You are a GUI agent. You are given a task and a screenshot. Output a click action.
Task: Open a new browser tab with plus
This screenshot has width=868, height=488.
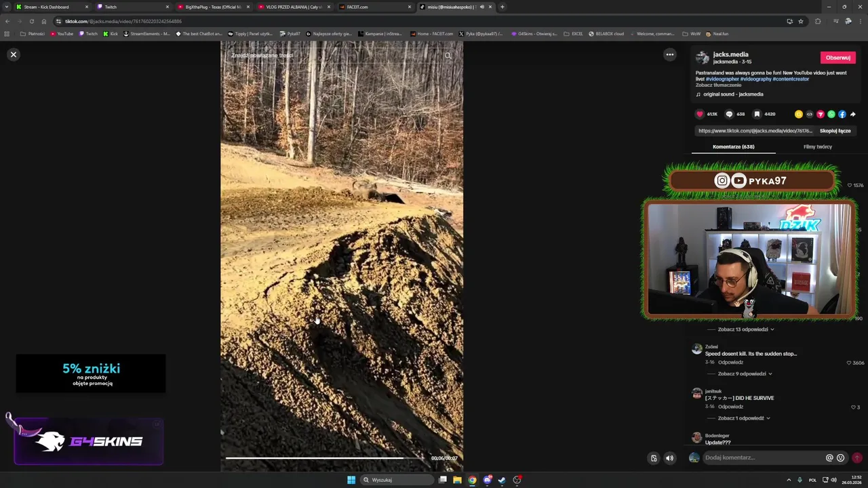tap(502, 7)
